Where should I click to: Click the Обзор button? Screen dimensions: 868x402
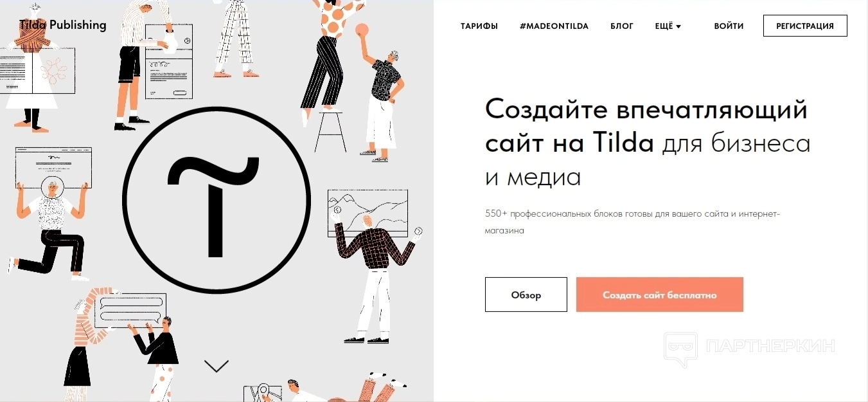pyautogui.click(x=526, y=295)
